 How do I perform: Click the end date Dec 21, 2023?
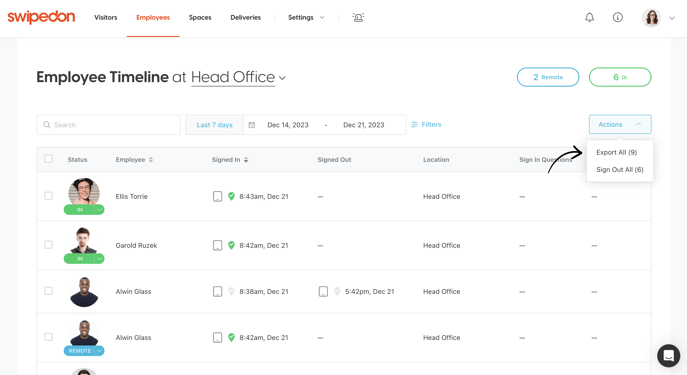[x=364, y=125]
